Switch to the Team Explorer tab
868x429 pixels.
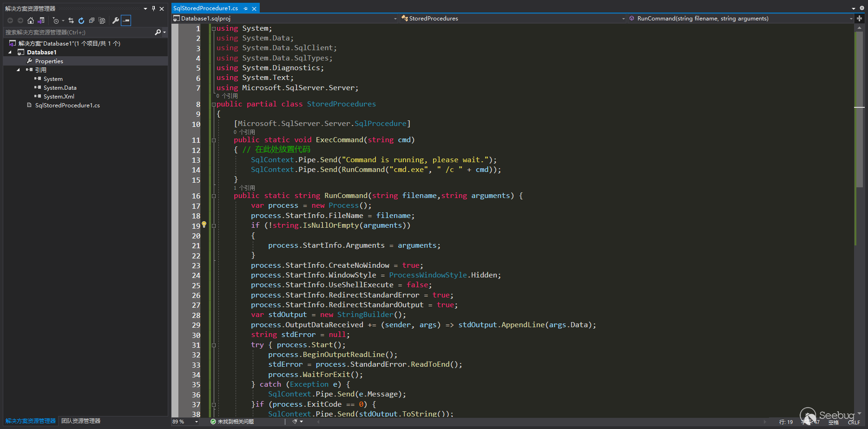coord(81,421)
